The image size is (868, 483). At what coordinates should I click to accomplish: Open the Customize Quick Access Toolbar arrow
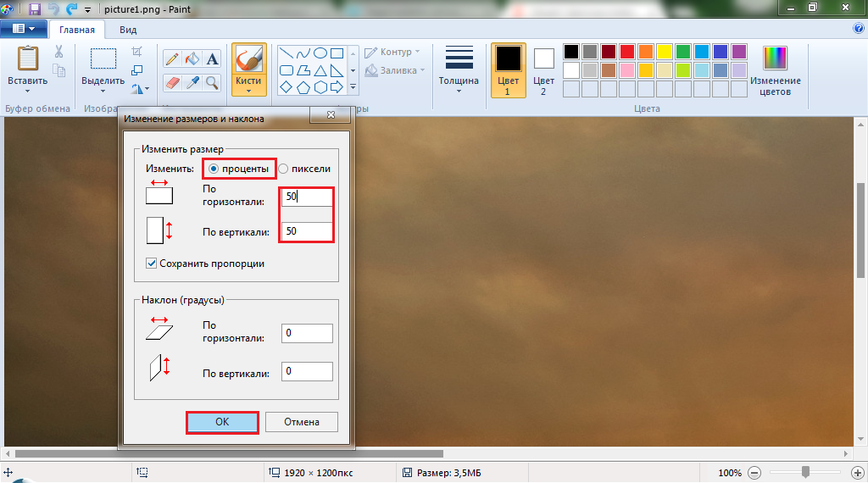click(87, 9)
